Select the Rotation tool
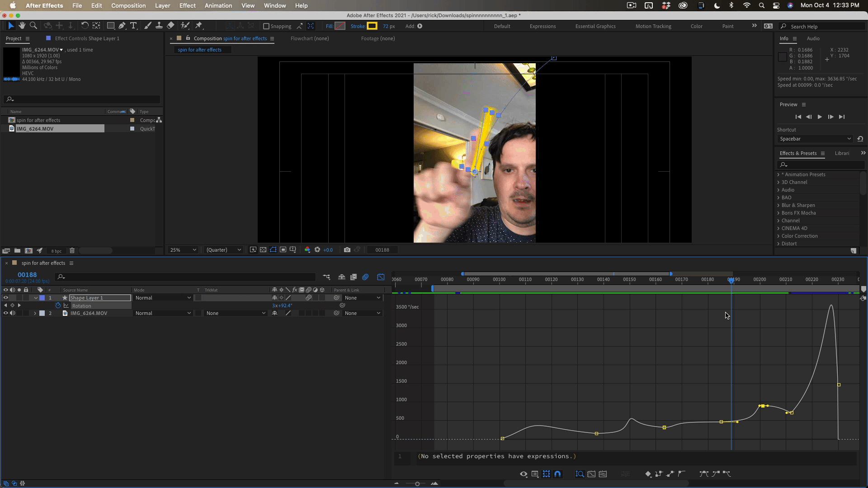The width and height of the screenshot is (868, 488). (x=85, y=26)
